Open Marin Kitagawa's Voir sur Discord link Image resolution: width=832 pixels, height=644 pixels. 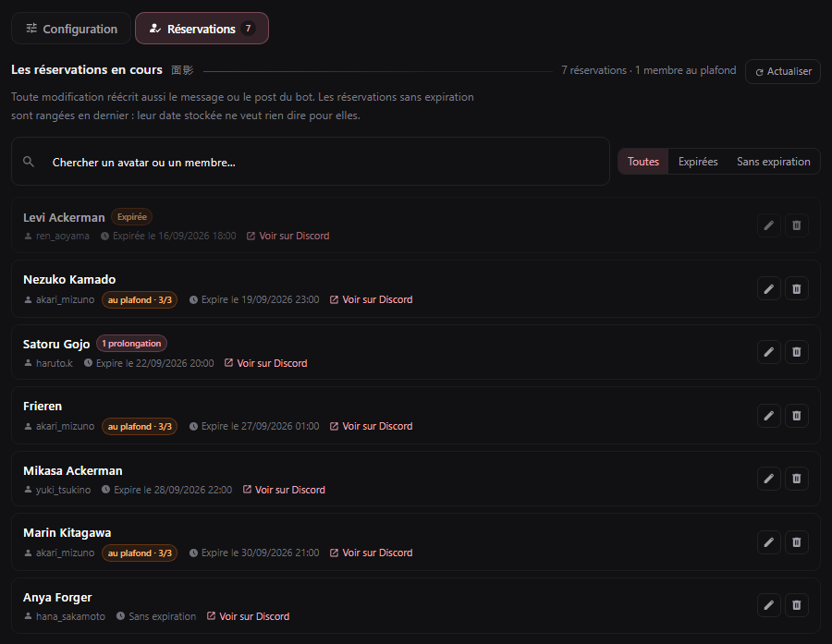point(371,553)
